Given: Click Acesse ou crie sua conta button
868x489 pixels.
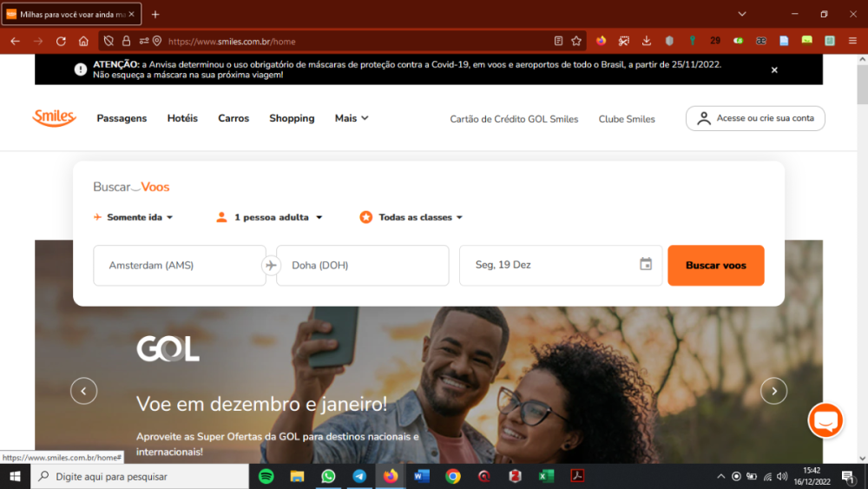Looking at the screenshot, I should [x=755, y=118].
